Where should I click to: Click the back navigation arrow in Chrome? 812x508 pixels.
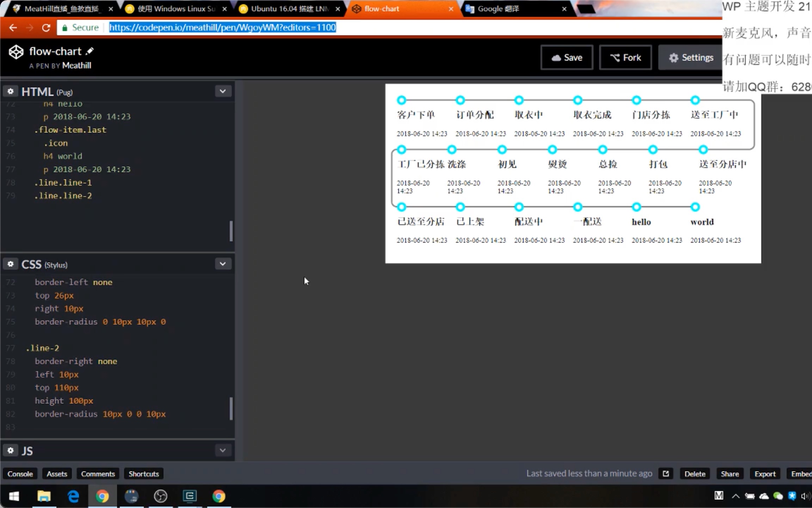[13, 27]
